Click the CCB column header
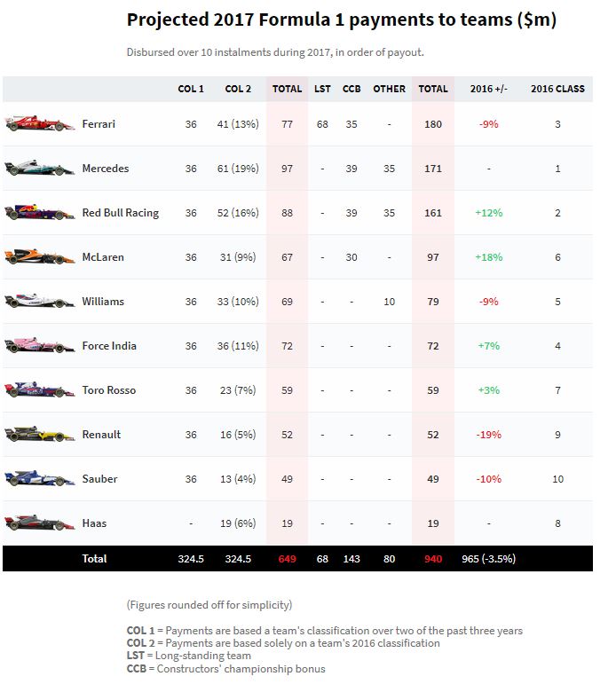The height and width of the screenshot is (684, 616). click(351, 89)
